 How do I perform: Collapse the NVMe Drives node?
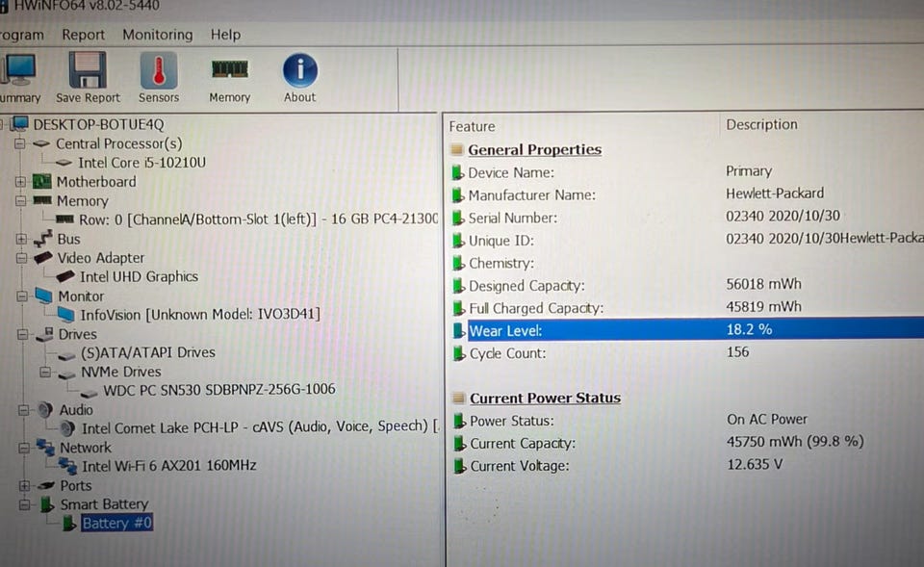tap(45, 372)
